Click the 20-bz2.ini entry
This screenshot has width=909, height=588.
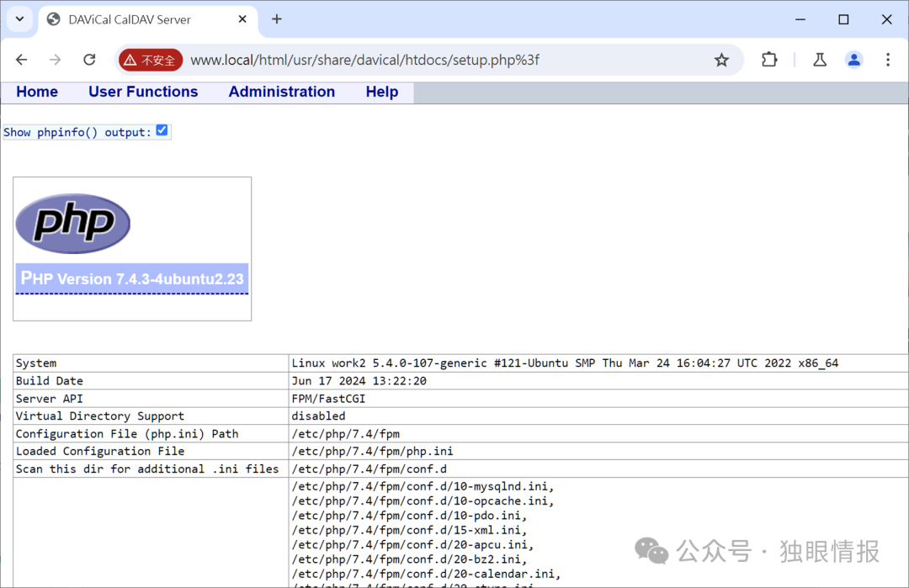point(409,559)
